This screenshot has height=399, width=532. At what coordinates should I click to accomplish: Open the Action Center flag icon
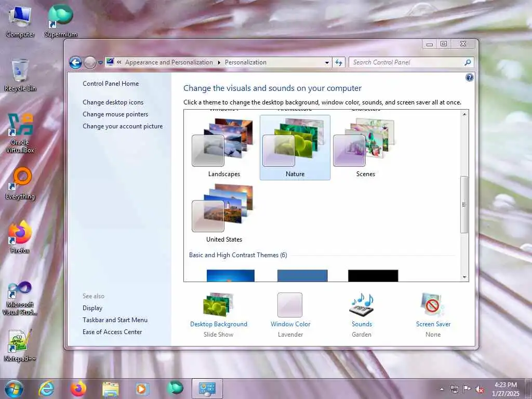467,389
